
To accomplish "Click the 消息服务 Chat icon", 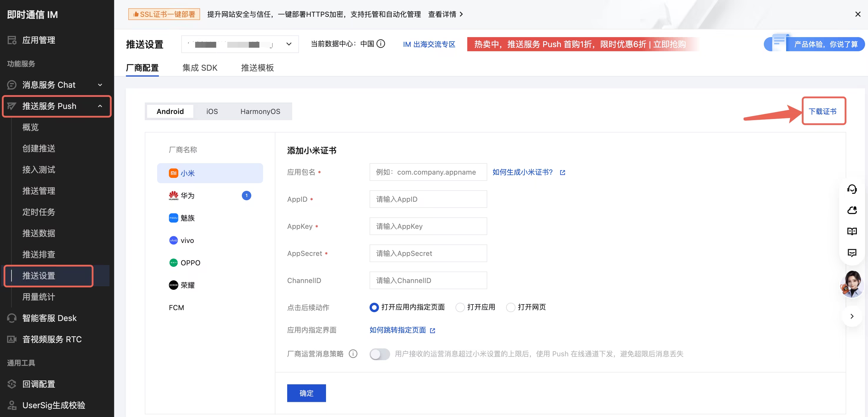I will tap(12, 85).
